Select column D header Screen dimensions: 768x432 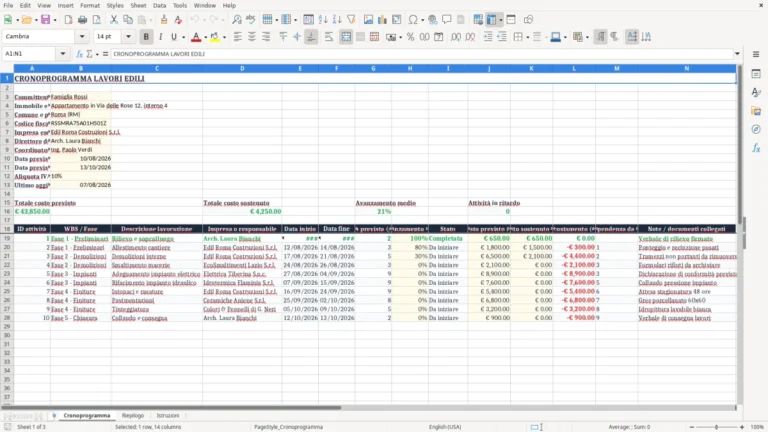point(242,69)
